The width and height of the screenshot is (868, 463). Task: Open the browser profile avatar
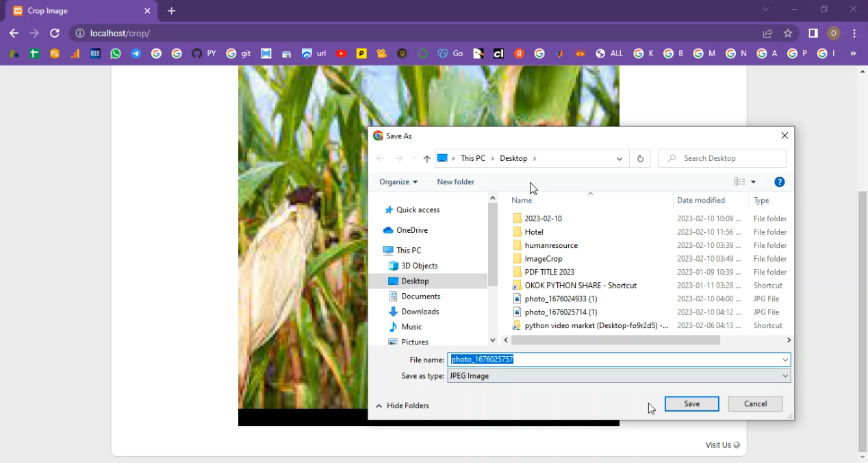834,33
